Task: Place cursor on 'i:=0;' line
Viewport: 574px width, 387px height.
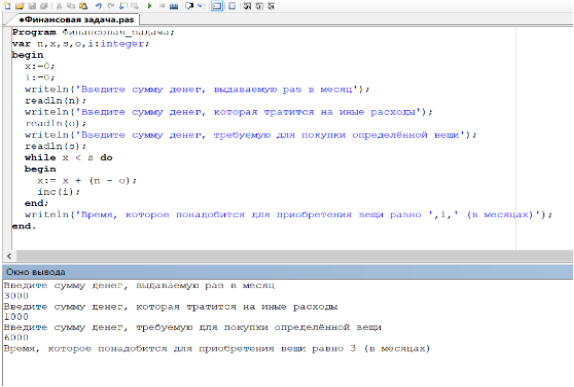Action: coord(40,78)
